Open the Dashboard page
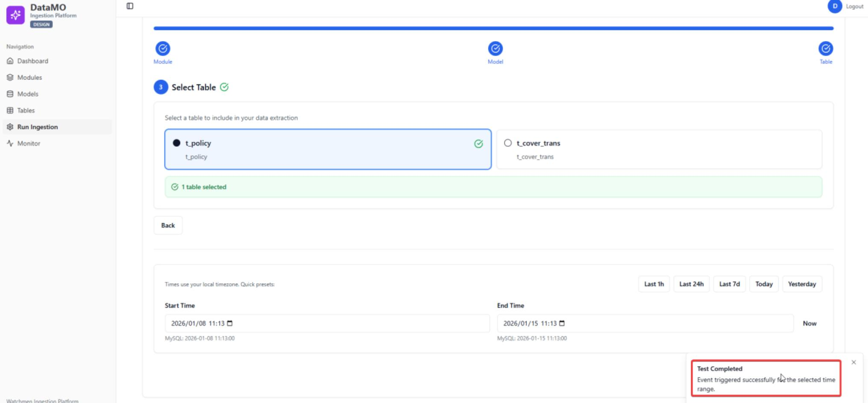This screenshot has height=403, width=868. pos(57,61)
